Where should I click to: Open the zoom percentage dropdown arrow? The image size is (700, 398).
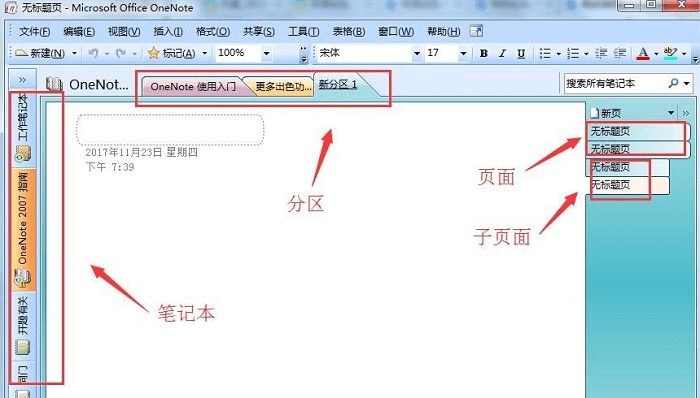point(267,54)
